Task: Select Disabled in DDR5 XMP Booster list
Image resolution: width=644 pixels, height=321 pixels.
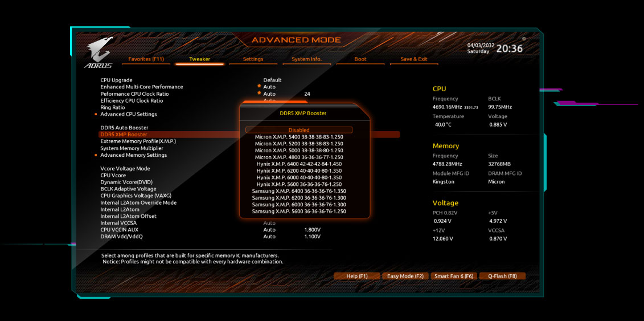Action: coord(299,130)
